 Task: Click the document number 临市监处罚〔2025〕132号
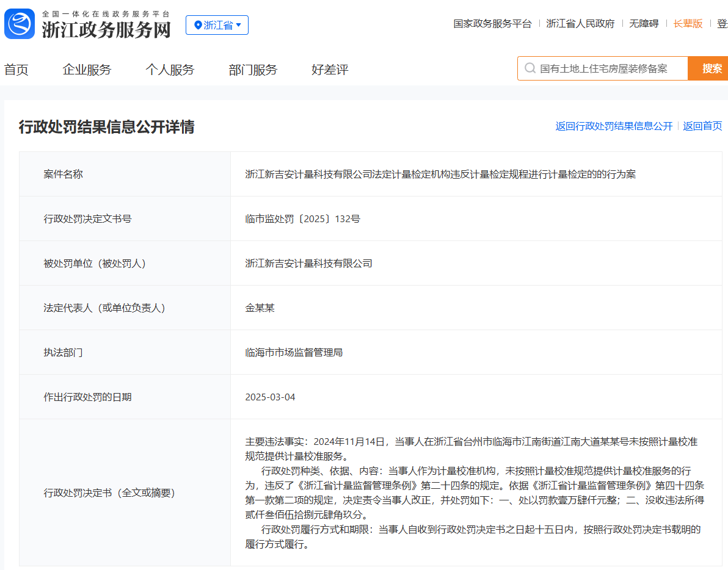302,218
